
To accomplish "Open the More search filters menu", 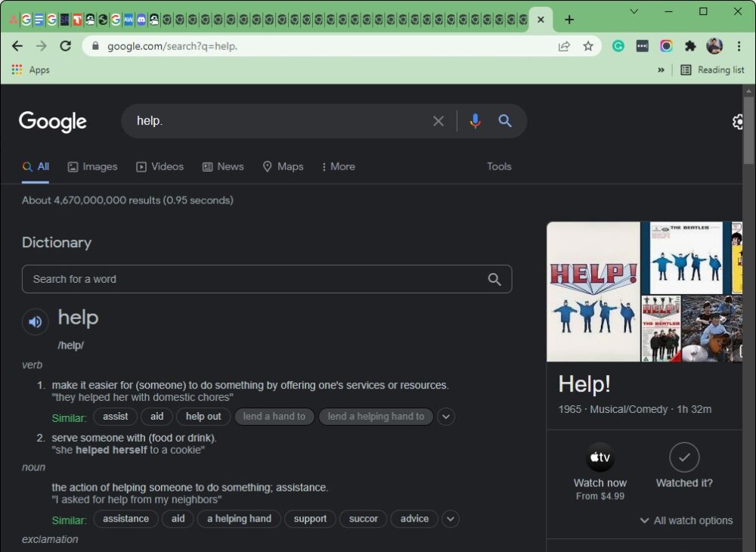I will click(x=338, y=166).
